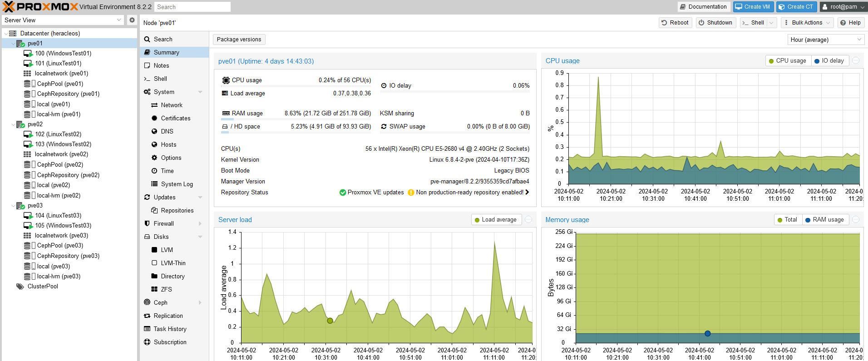Click the Ceph icon in node menu

147,302
